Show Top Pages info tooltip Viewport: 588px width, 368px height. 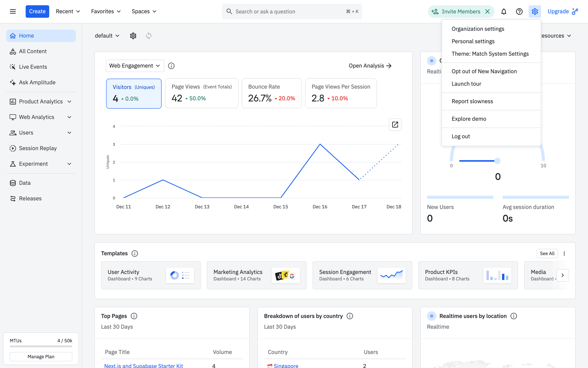[x=134, y=316]
